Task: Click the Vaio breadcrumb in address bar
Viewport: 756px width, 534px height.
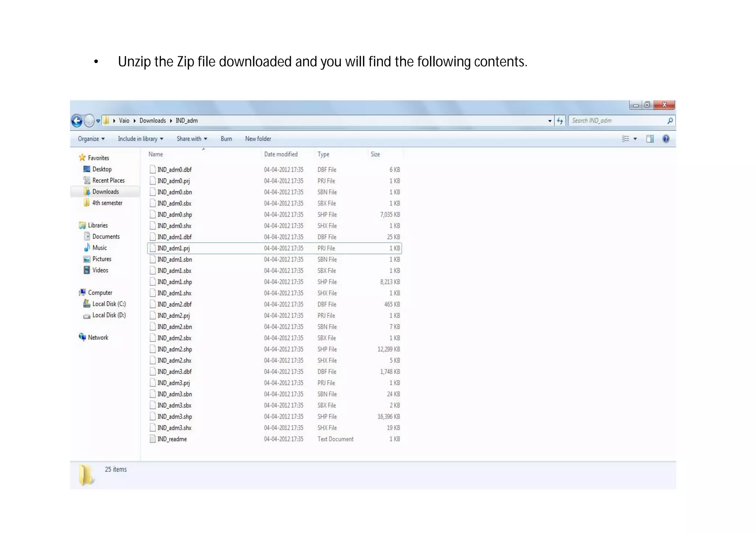Action: tap(124, 121)
